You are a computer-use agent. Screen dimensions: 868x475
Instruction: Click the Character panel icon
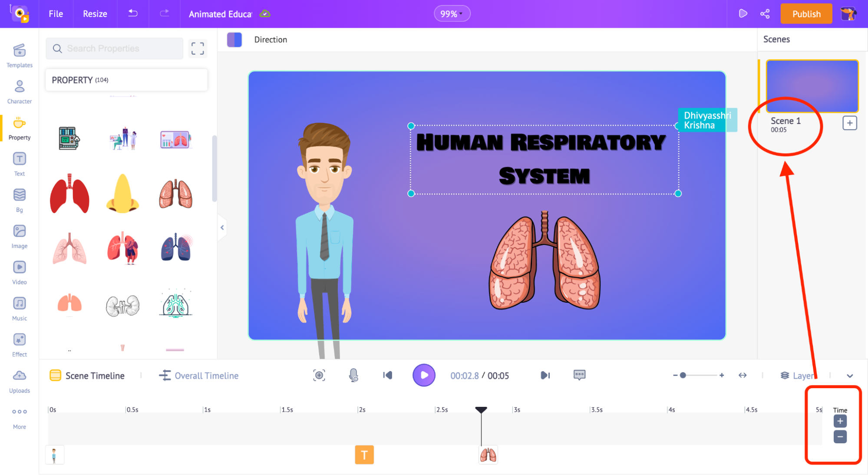(19, 91)
